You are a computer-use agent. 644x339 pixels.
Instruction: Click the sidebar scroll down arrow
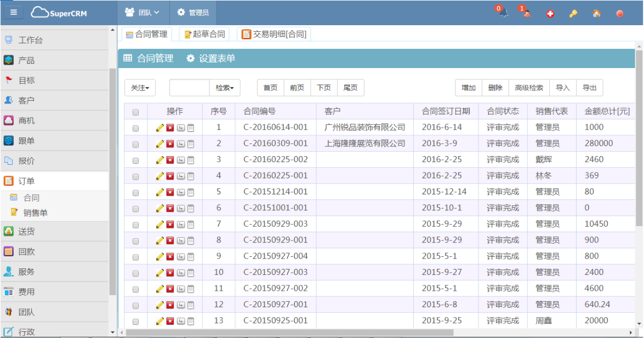pos(112,332)
